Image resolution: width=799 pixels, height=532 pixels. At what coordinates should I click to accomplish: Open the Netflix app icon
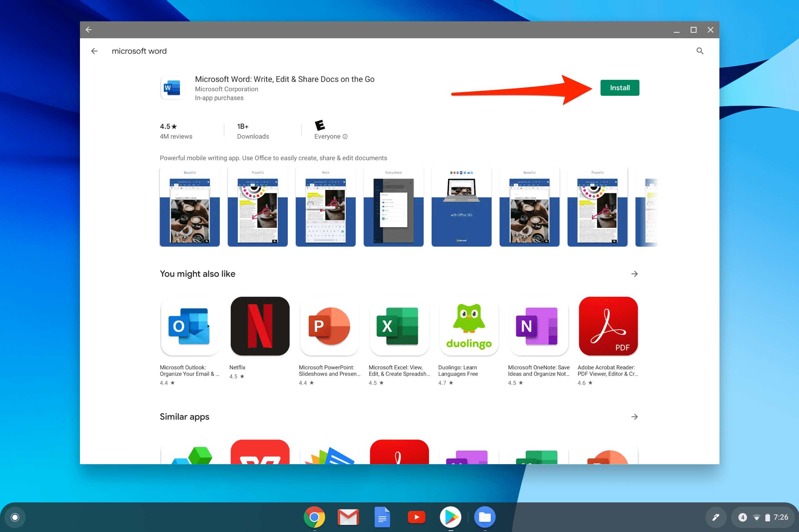coord(260,326)
